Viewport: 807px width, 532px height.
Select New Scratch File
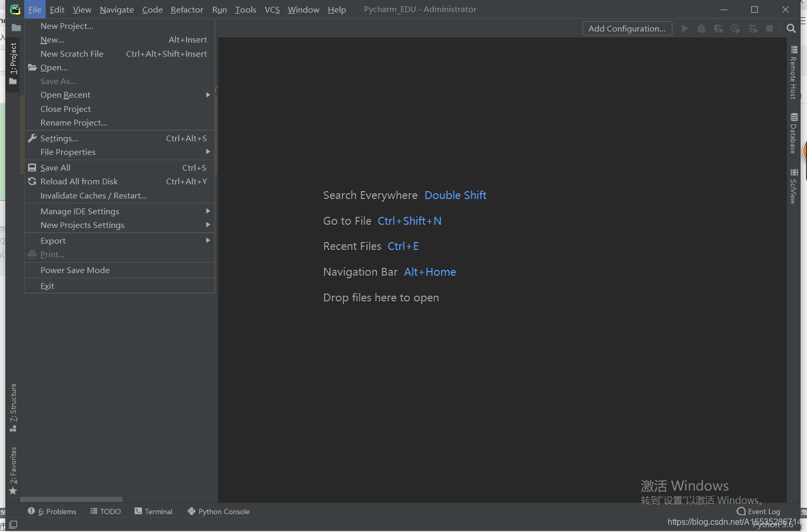[x=120, y=54]
